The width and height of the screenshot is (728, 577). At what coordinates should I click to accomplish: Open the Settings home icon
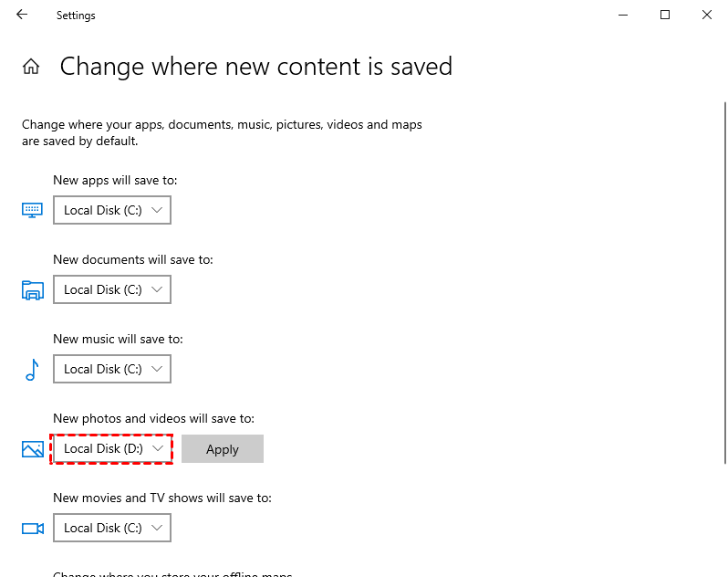(32, 67)
